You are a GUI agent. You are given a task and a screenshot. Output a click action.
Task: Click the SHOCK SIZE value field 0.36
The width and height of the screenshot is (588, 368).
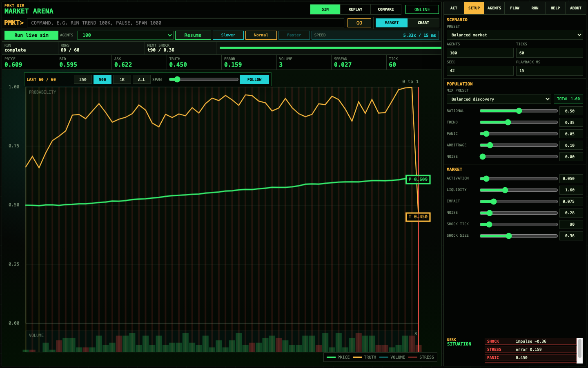[571, 236]
